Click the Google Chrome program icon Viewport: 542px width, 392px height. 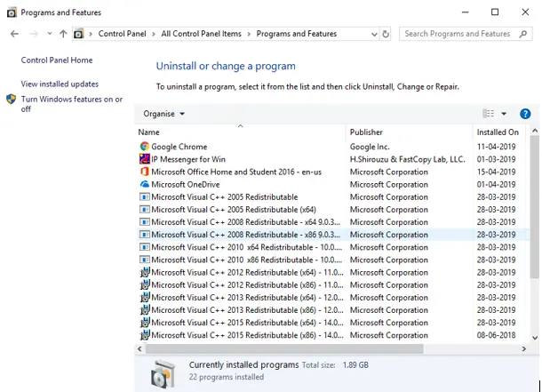(x=145, y=147)
